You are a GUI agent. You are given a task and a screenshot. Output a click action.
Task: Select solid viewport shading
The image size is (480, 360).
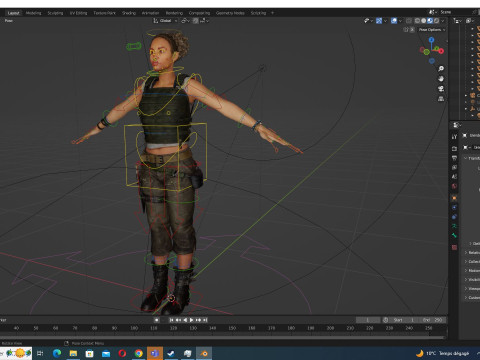[x=423, y=21]
